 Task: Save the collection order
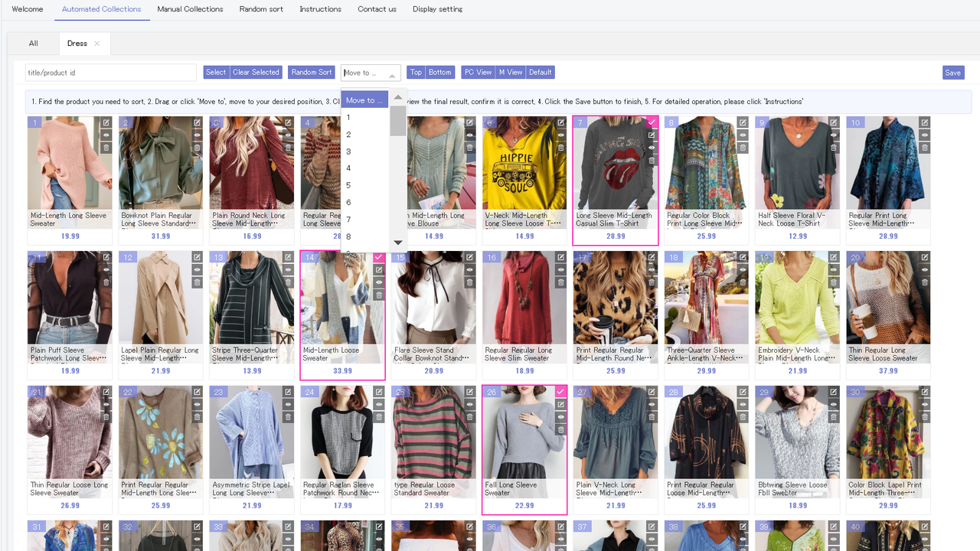point(953,73)
